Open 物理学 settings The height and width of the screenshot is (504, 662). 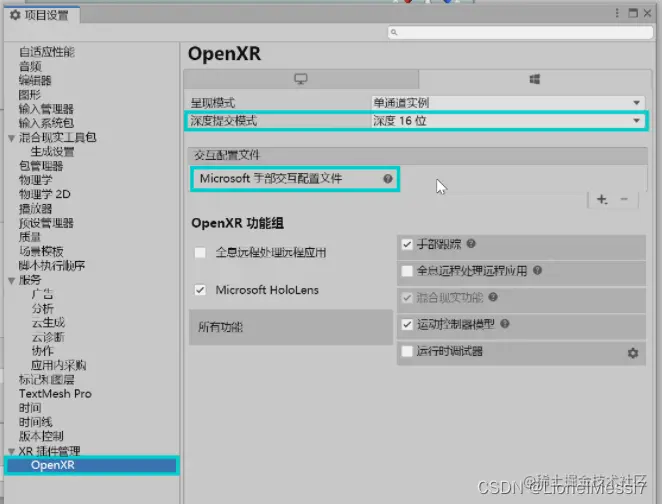(x=35, y=180)
